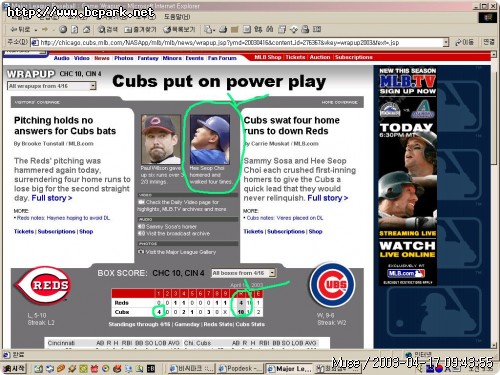This screenshot has width=500, height=375.
Task: Click the address bar URL field
Action: click(x=239, y=42)
